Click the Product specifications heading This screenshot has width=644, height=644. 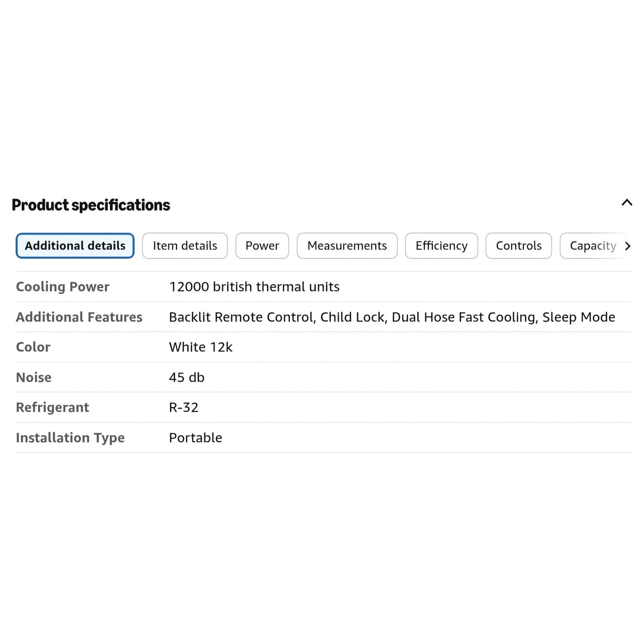tap(91, 205)
